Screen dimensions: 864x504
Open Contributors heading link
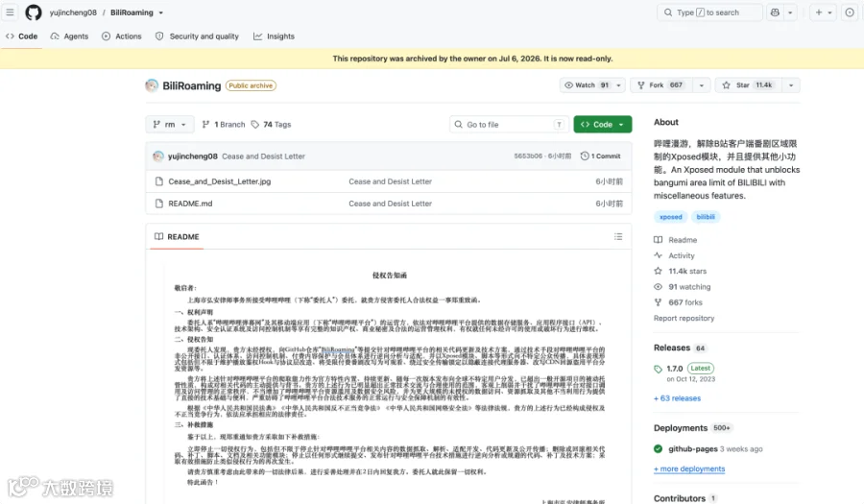point(684,498)
